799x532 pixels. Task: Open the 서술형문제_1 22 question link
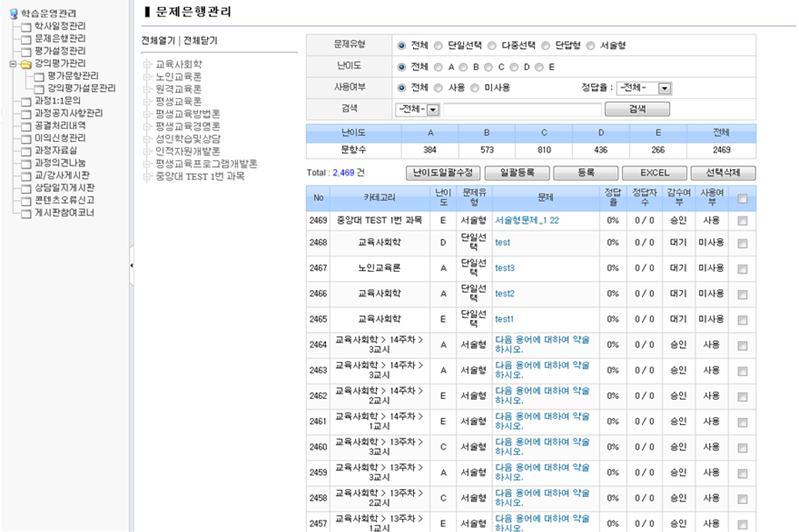[526, 219]
